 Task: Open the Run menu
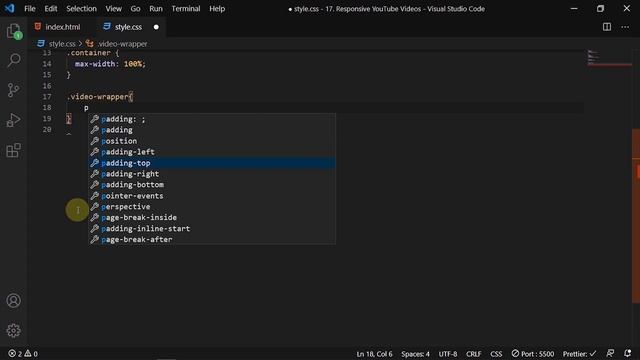(156, 9)
